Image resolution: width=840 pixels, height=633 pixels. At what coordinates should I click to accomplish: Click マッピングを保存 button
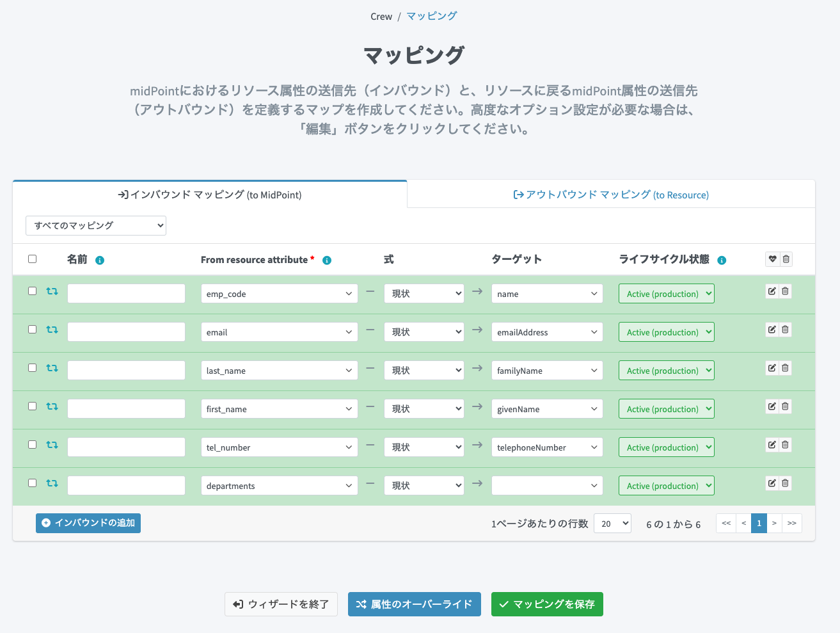[x=547, y=604]
